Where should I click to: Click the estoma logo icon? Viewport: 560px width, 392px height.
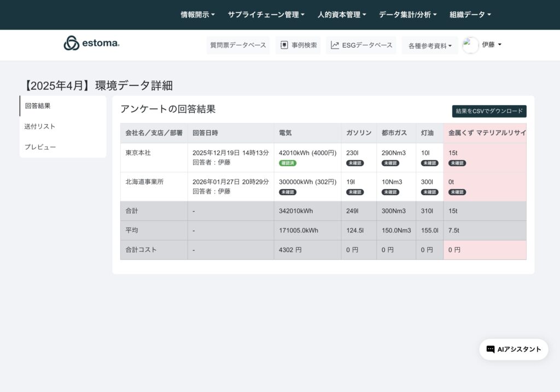coord(72,43)
